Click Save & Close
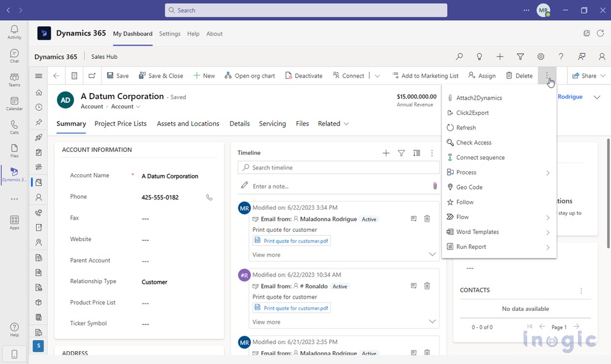611x364 pixels. pos(161,76)
